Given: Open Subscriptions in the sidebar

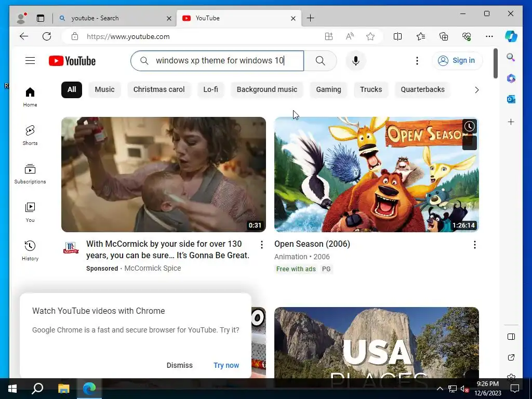Looking at the screenshot, I should tap(30, 174).
